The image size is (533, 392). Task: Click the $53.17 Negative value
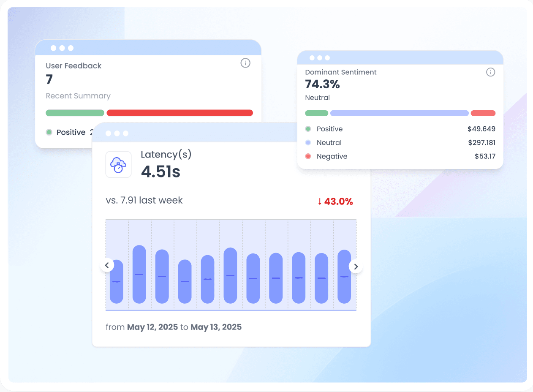485,156
